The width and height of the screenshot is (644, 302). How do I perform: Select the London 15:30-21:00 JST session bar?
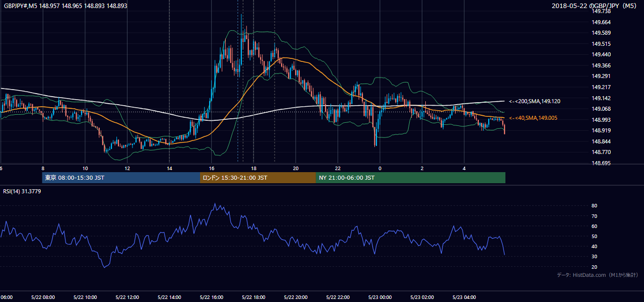(x=258, y=178)
